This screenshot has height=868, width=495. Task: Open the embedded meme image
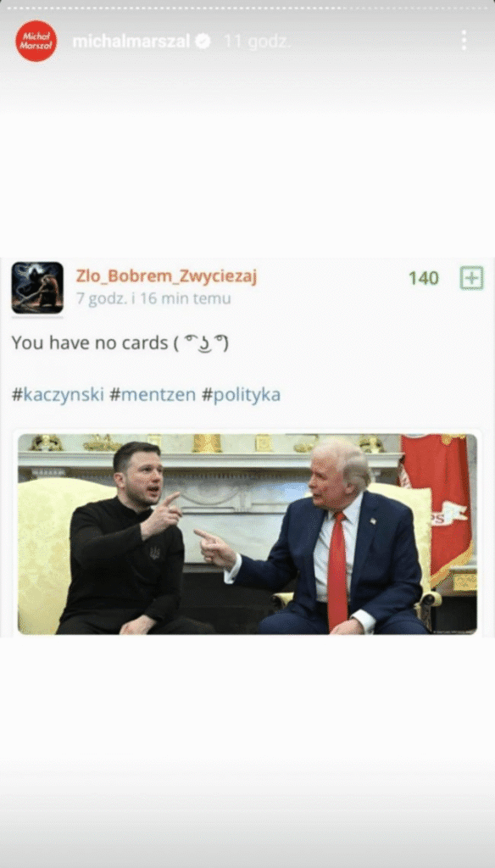tap(247, 534)
